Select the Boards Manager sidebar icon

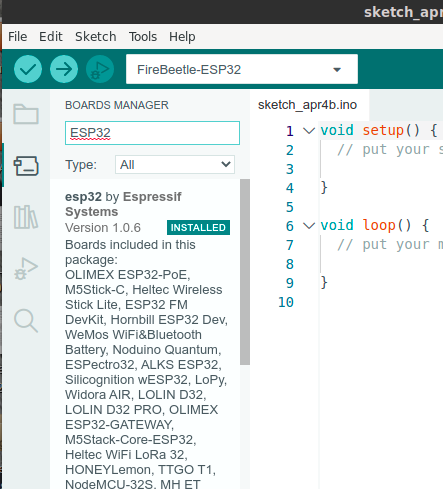pos(26,166)
